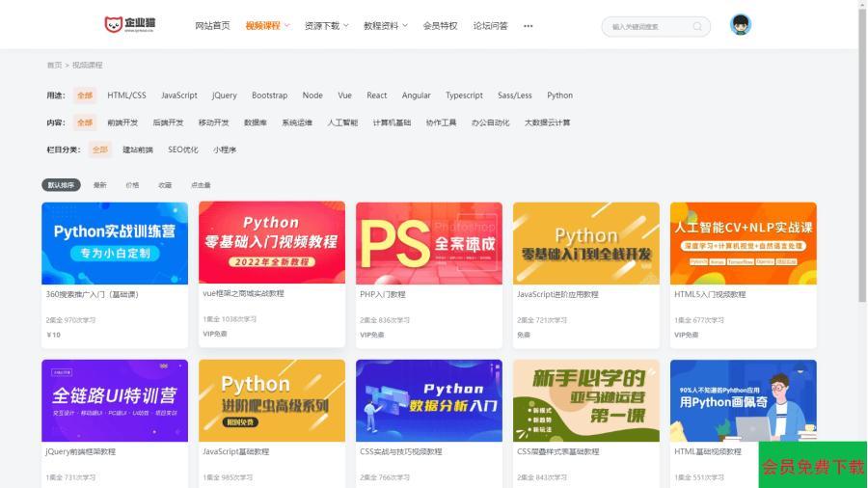Filter 用途 by JavaScript

click(178, 95)
